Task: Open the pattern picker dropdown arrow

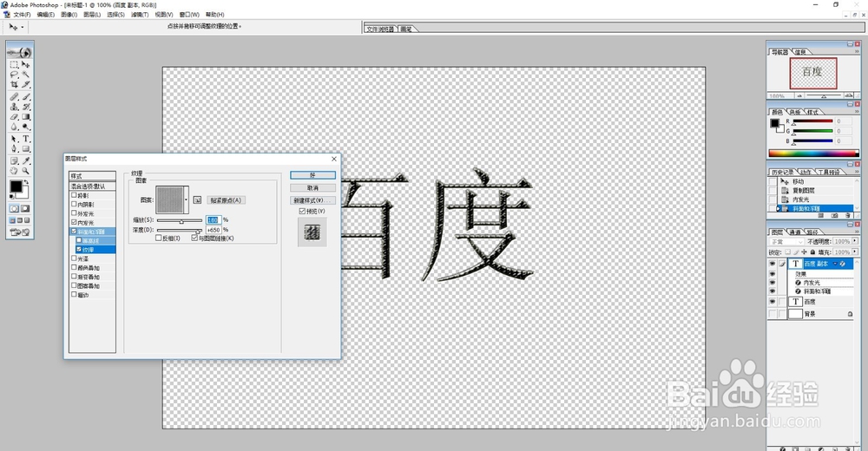Action: coord(186,199)
